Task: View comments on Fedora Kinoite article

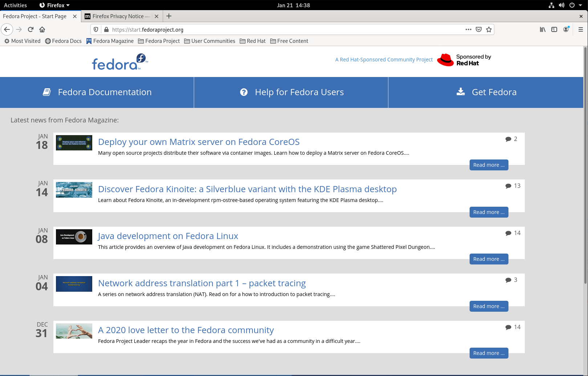Action: pos(513,186)
